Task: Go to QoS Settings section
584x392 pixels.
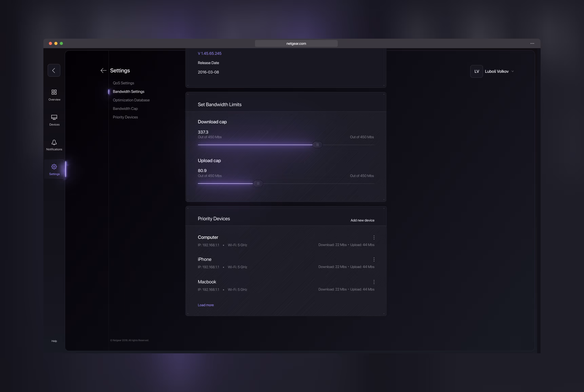Action: coord(123,83)
